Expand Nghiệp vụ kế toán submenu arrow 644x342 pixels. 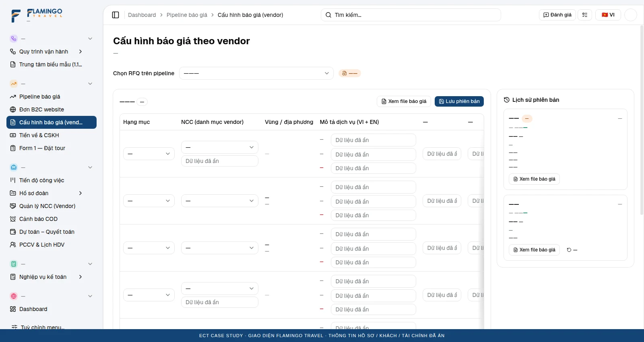tap(80, 277)
